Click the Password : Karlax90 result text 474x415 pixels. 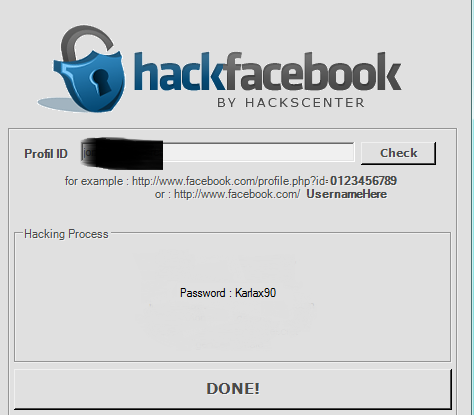pos(228,293)
